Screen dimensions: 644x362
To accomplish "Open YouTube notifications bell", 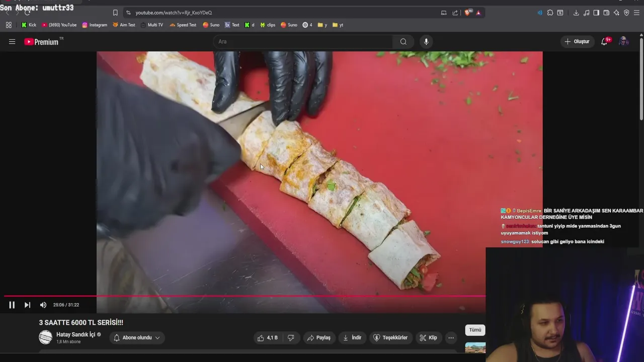I will click(x=605, y=42).
